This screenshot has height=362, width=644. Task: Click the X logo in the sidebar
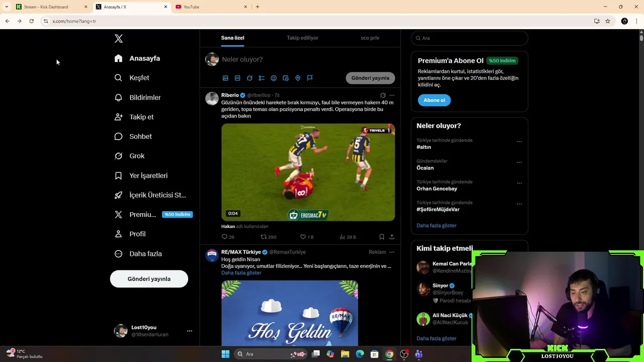tap(118, 39)
